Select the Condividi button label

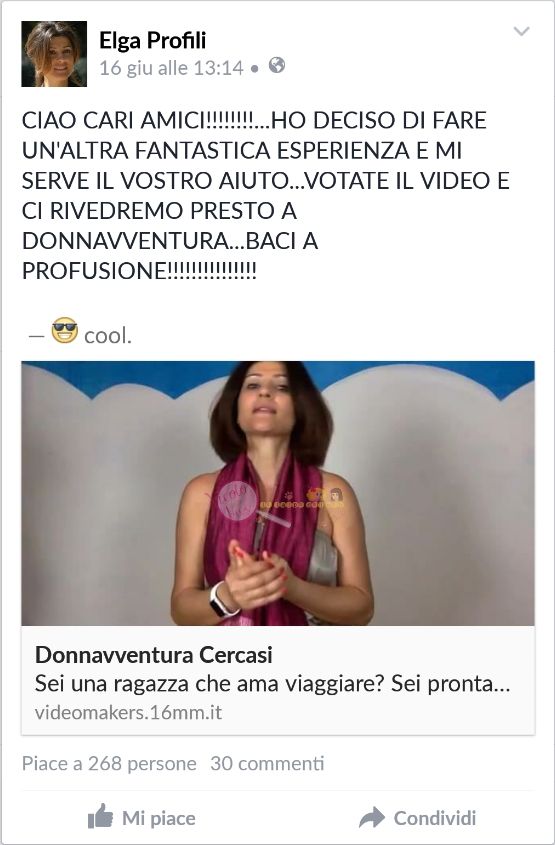pos(435,818)
